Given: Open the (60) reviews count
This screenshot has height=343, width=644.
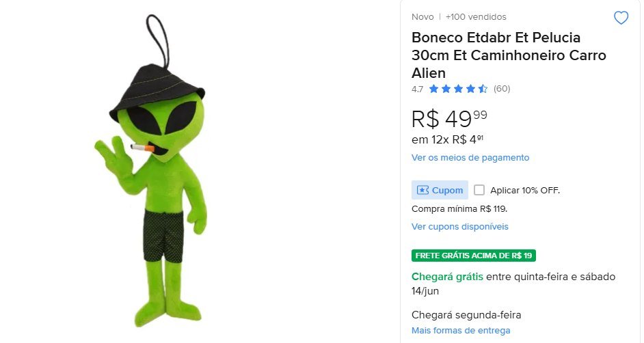Looking at the screenshot, I should click(502, 89).
